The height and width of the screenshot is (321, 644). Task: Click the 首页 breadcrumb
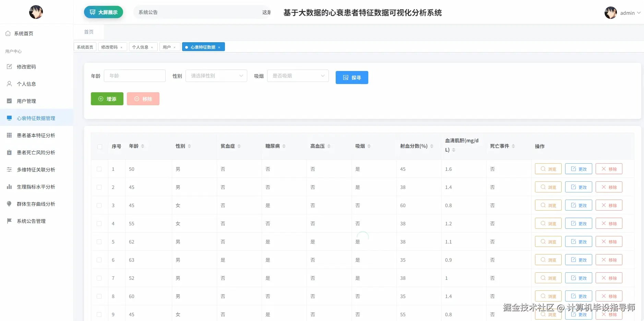pos(89,32)
